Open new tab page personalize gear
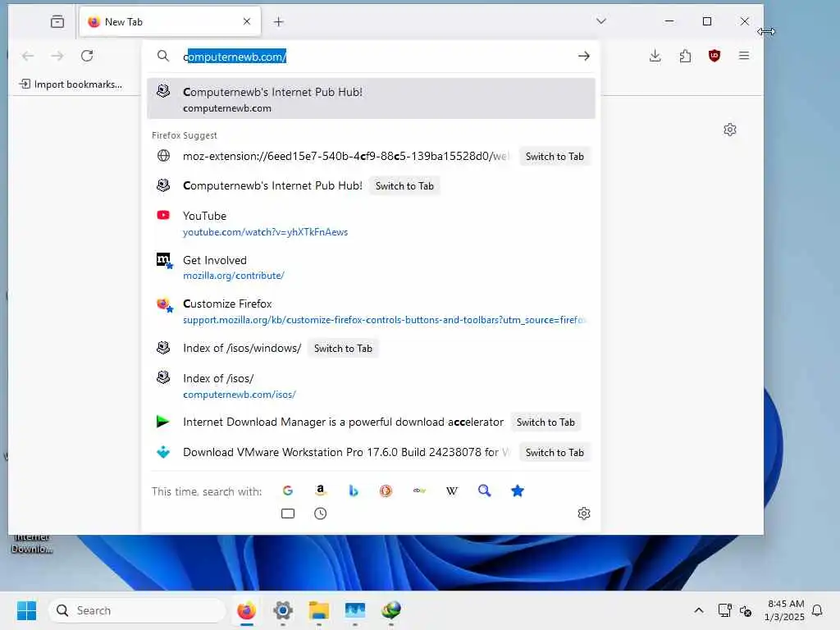Viewport: 840px width, 630px height. pyautogui.click(x=729, y=130)
